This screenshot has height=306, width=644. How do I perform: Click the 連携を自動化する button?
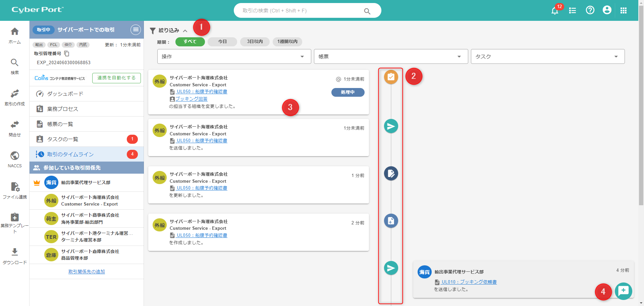pyautogui.click(x=116, y=78)
